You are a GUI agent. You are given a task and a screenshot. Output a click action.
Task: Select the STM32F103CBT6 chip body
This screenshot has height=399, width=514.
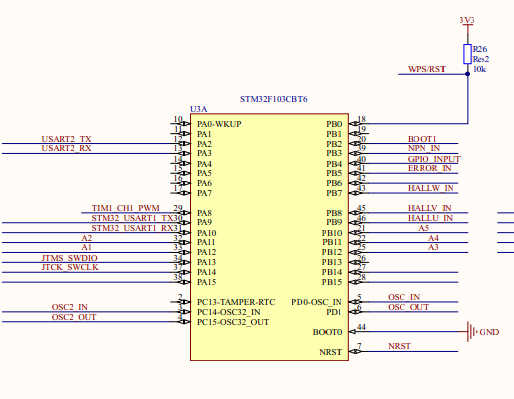click(269, 237)
